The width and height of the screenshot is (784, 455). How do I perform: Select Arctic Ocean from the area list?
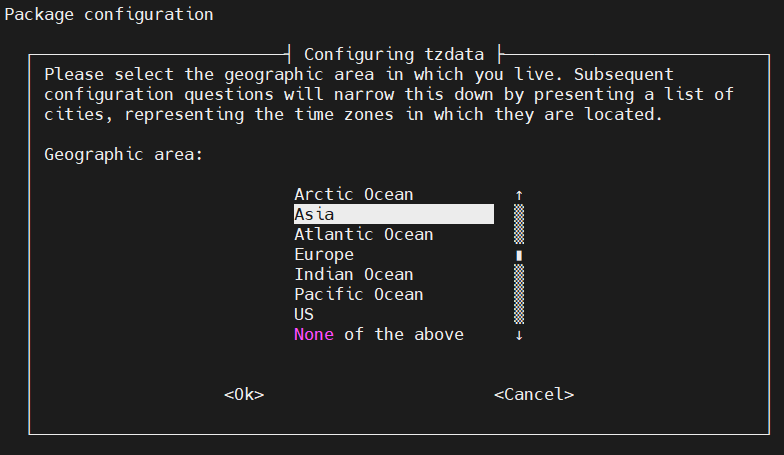[x=353, y=194]
